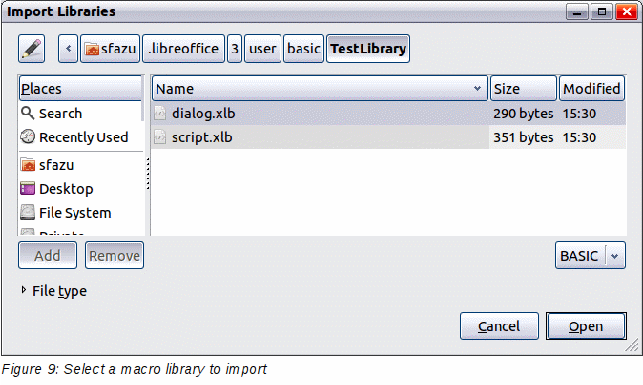Go to the 3 breadcrumb folder
This screenshot has height=385, width=643.
pos(235,49)
